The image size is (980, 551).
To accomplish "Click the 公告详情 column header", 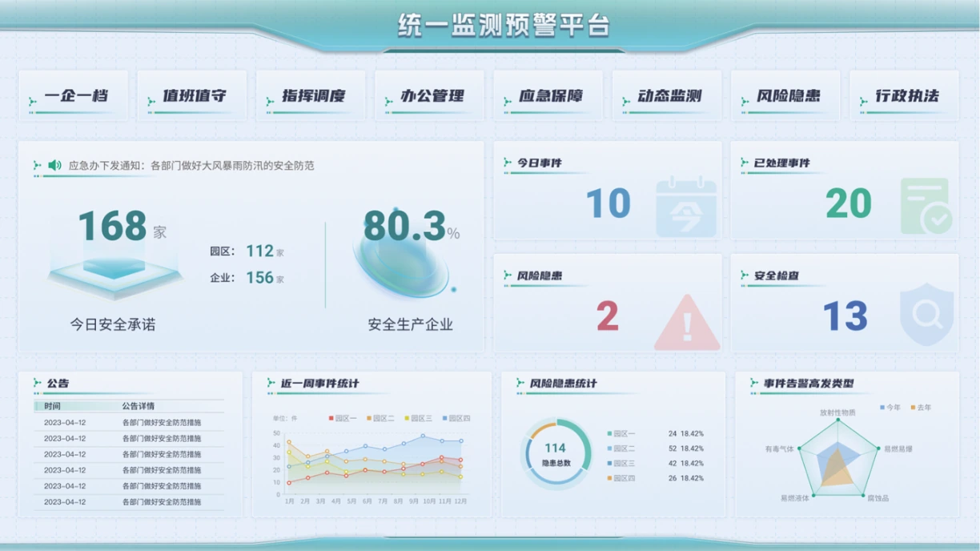I will [x=139, y=406].
